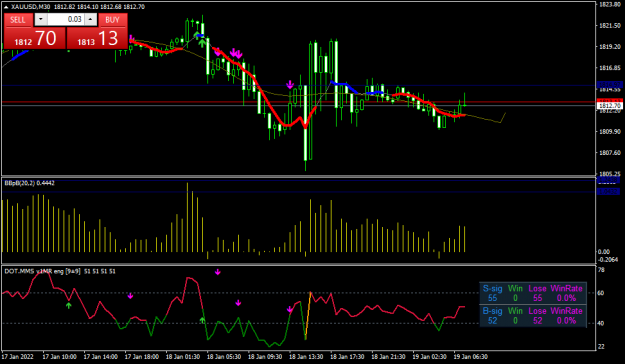Decrease lot volume with the down arrow

pos(41,19)
